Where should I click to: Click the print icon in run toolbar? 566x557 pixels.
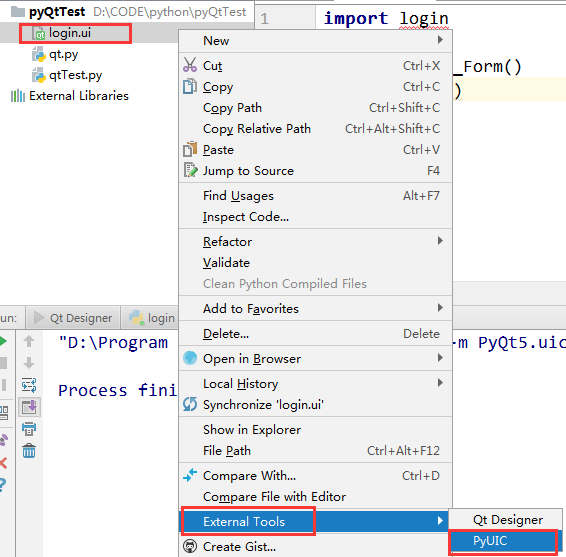click(x=29, y=429)
